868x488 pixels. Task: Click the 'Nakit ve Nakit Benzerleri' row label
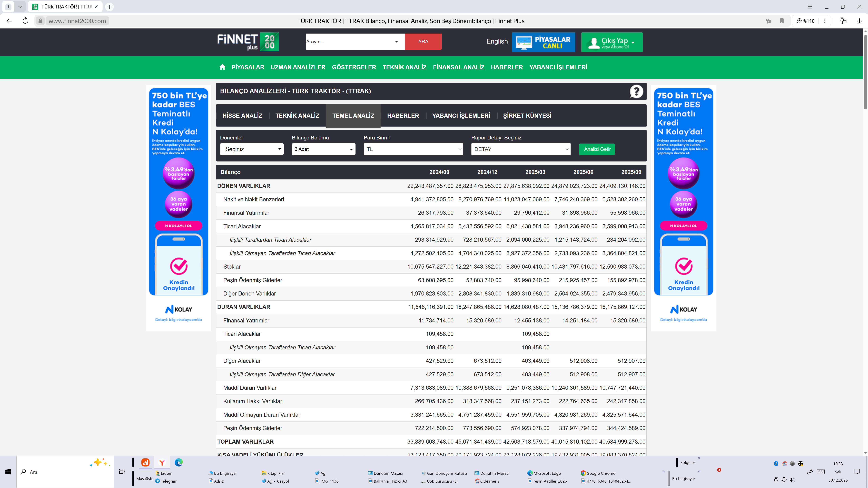[253, 199]
